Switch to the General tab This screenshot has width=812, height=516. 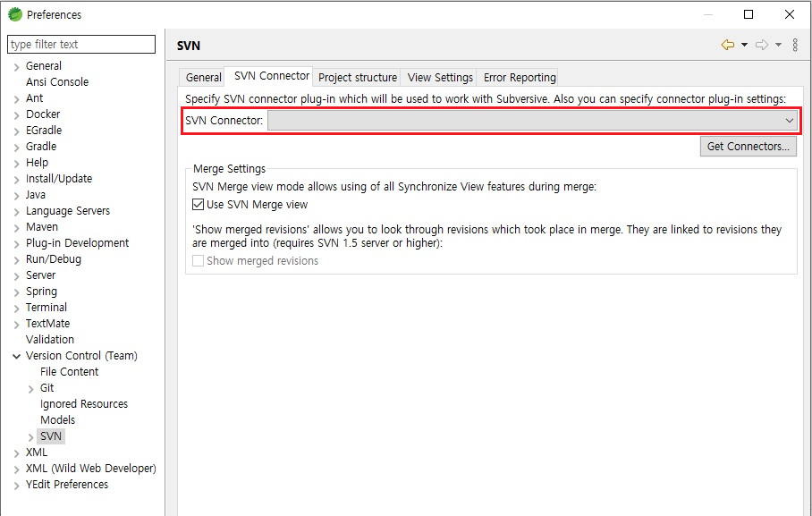click(x=203, y=78)
